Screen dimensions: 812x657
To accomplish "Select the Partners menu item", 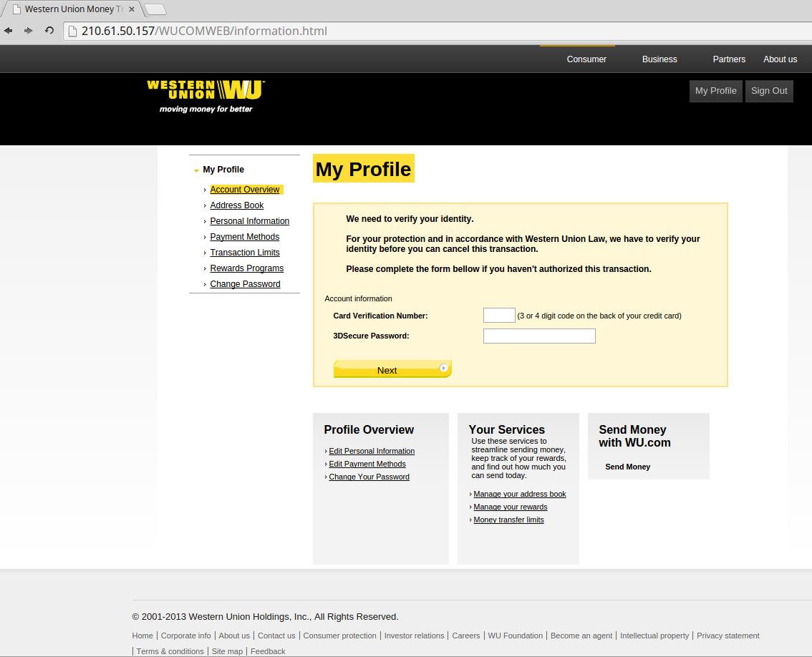I will click(729, 59).
